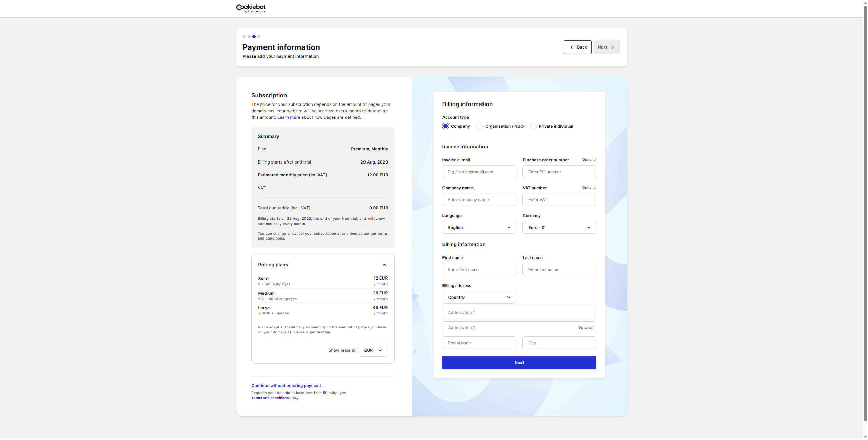Click the Last name field
The height and width of the screenshot is (440, 868).
[559, 269]
